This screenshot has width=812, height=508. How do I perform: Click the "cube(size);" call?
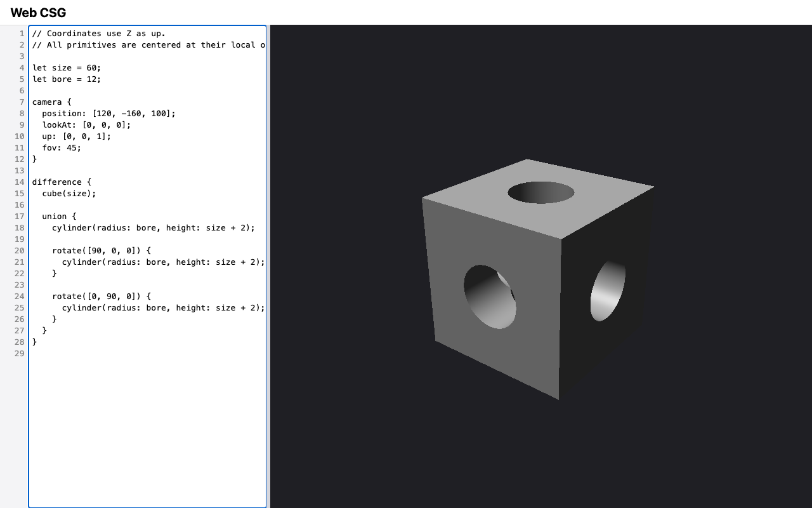(x=69, y=194)
